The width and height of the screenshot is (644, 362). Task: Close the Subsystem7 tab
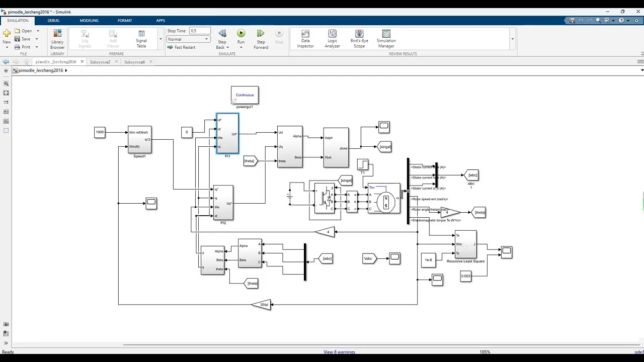[116, 62]
